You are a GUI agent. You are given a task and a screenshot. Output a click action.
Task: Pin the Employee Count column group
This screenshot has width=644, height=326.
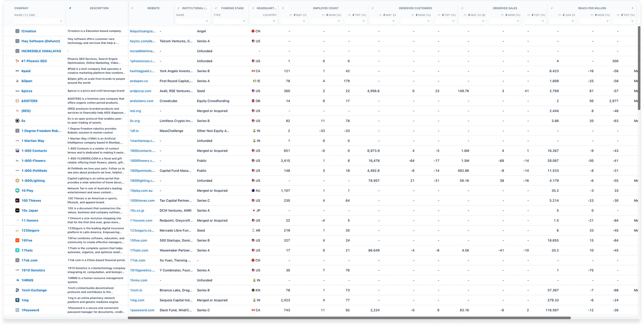[x=283, y=8]
